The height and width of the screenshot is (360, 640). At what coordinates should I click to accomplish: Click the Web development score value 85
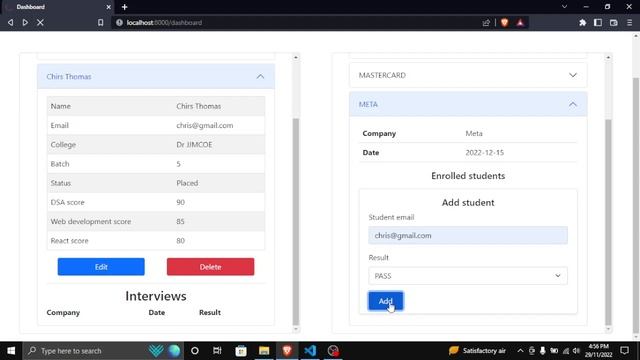pos(180,221)
